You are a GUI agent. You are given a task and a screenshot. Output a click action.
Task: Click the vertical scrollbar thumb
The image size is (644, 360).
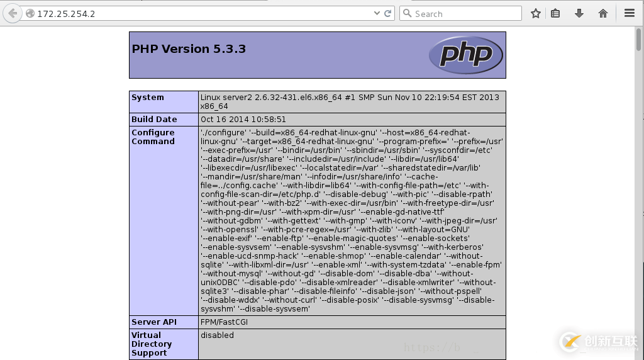tap(638, 40)
